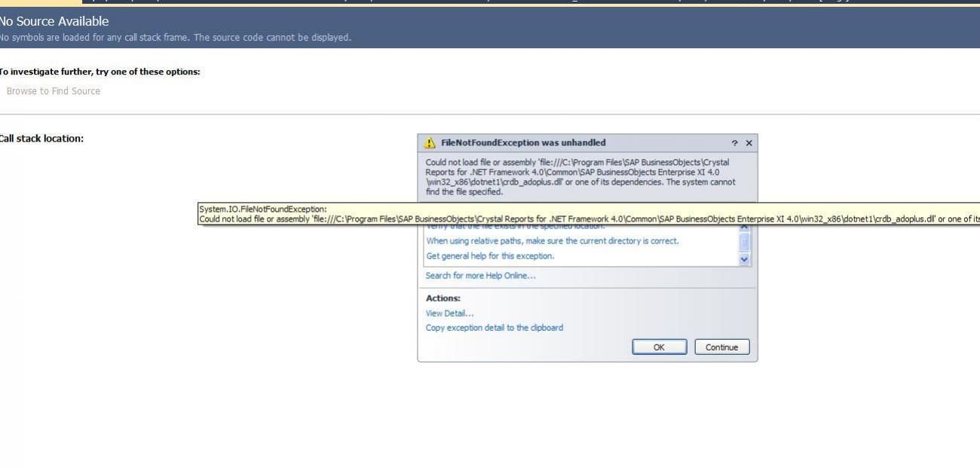The width and height of the screenshot is (980, 468).
Task: Open Search for more Help Online link
Action: (x=481, y=276)
